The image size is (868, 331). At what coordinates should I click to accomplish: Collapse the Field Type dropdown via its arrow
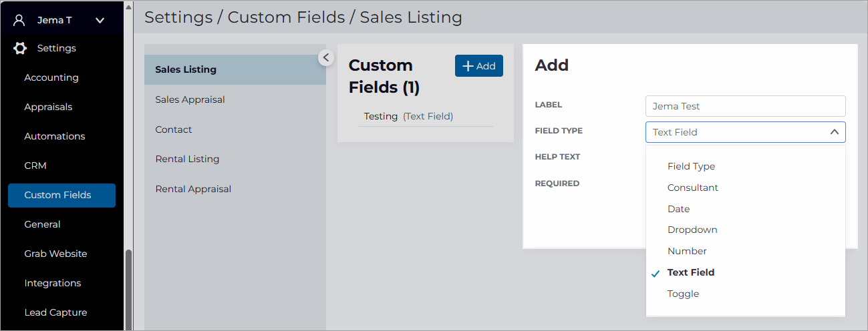(x=834, y=132)
